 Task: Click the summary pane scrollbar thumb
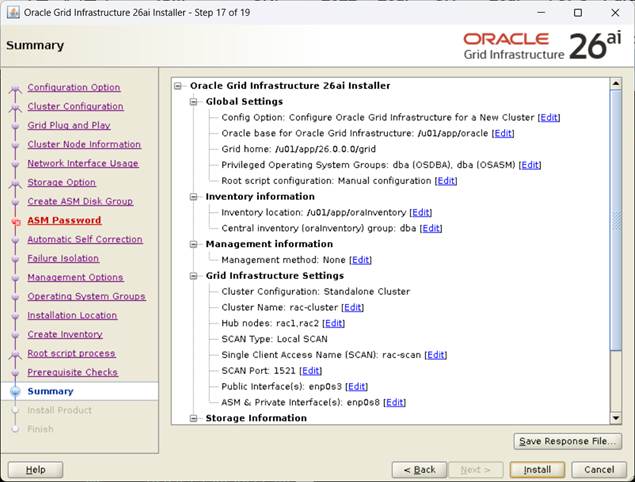point(616,221)
